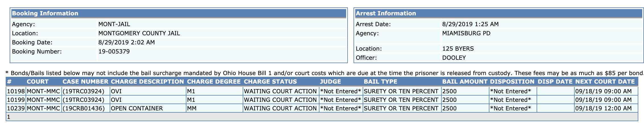Click officer name DOOLEY
The height and width of the screenshot is (128, 644).
(x=454, y=58)
